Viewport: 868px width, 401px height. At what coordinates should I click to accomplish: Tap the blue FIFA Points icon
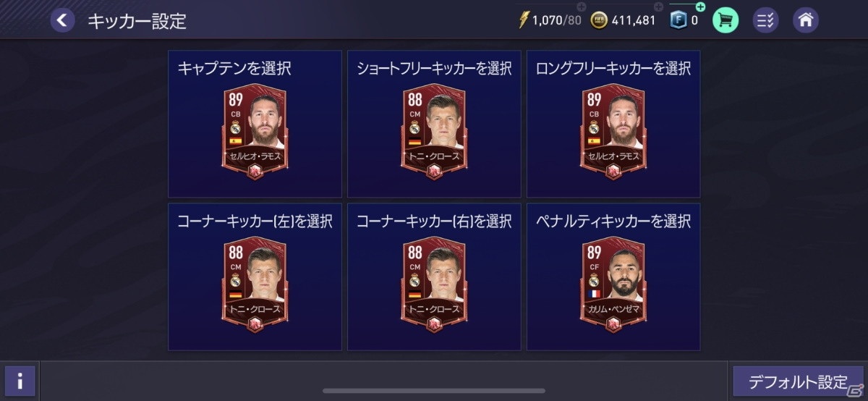pyautogui.click(x=678, y=20)
